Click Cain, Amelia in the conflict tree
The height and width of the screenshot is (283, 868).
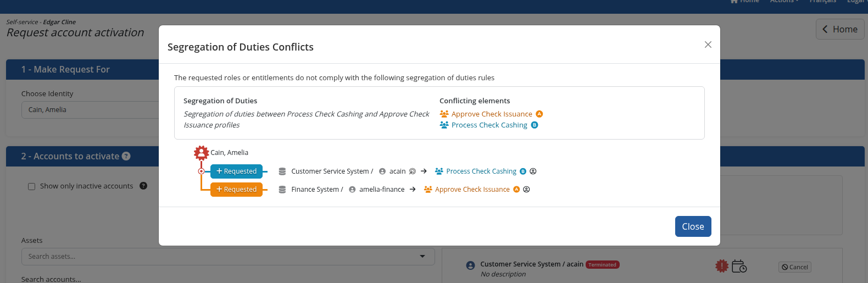tap(230, 153)
